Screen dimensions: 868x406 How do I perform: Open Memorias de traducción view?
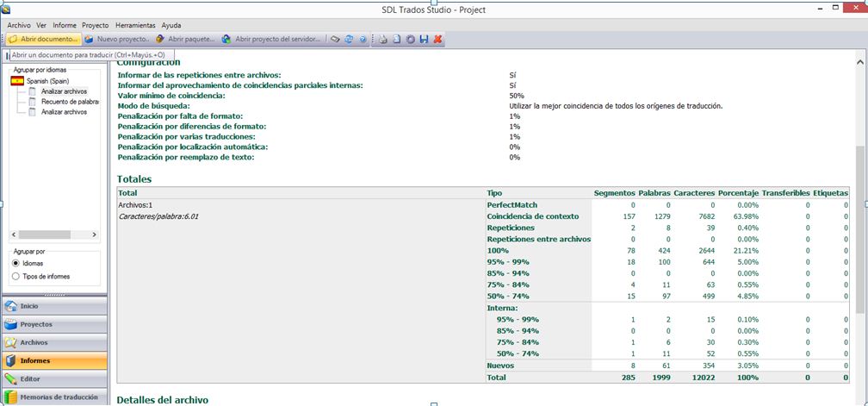pyautogui.click(x=54, y=397)
